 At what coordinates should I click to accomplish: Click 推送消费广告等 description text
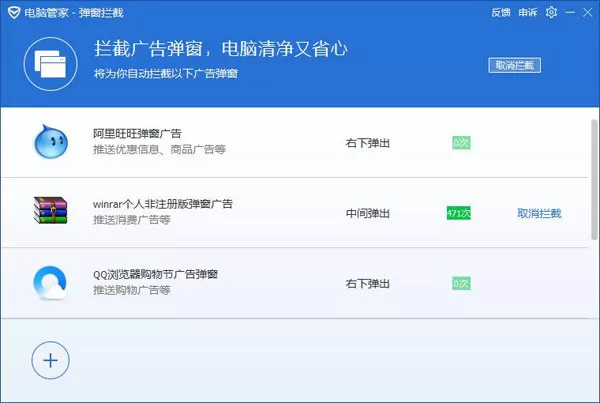point(132,220)
